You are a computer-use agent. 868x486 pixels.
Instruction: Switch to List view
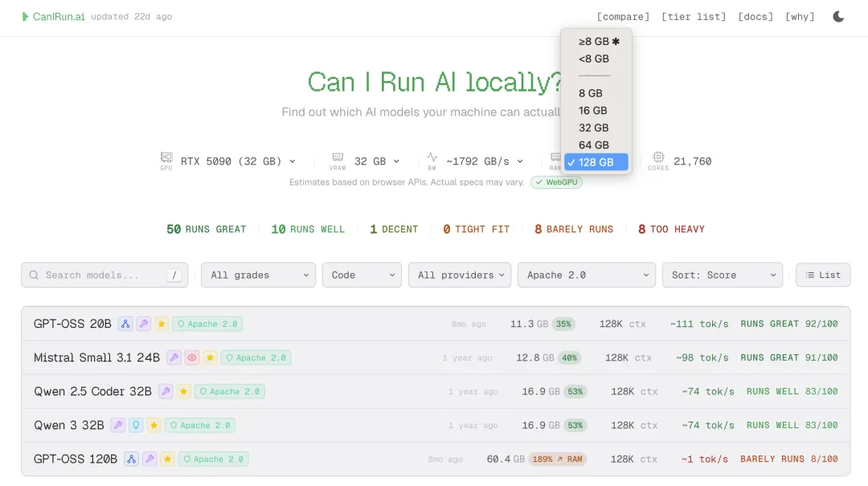pos(823,275)
